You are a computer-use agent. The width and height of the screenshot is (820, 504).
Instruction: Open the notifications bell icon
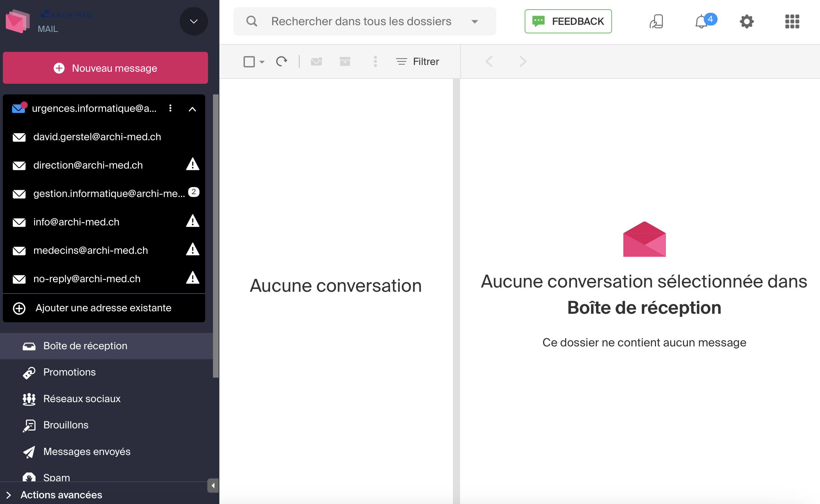click(x=701, y=22)
